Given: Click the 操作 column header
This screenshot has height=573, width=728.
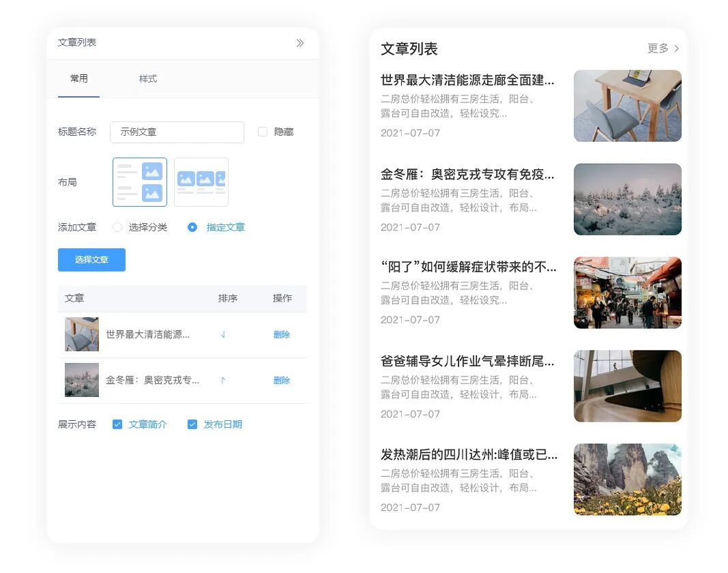Looking at the screenshot, I should 282,298.
